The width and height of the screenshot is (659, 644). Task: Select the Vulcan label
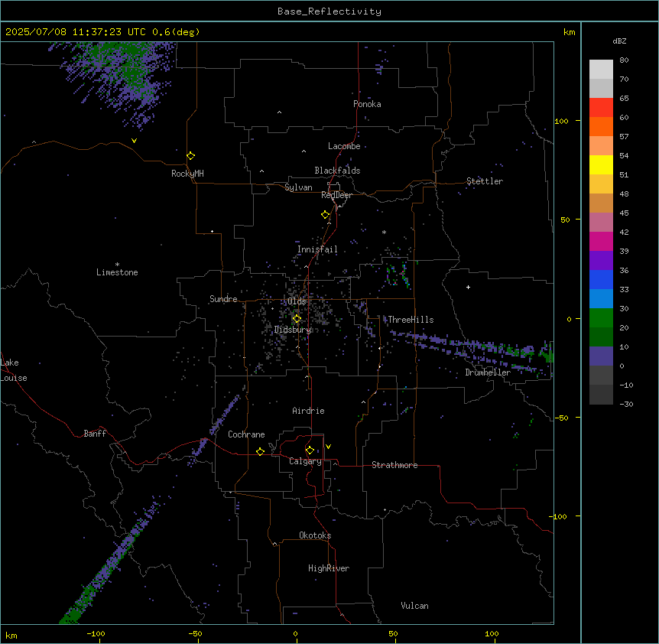(414, 606)
